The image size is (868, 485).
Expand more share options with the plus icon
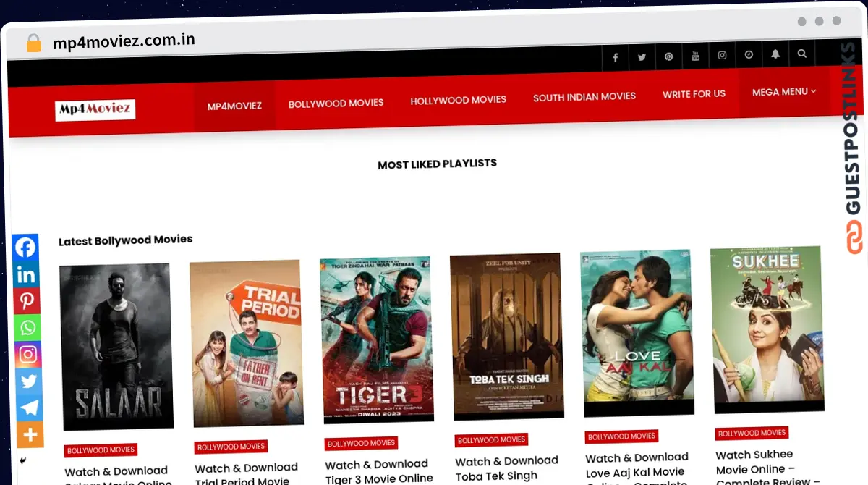(27, 434)
